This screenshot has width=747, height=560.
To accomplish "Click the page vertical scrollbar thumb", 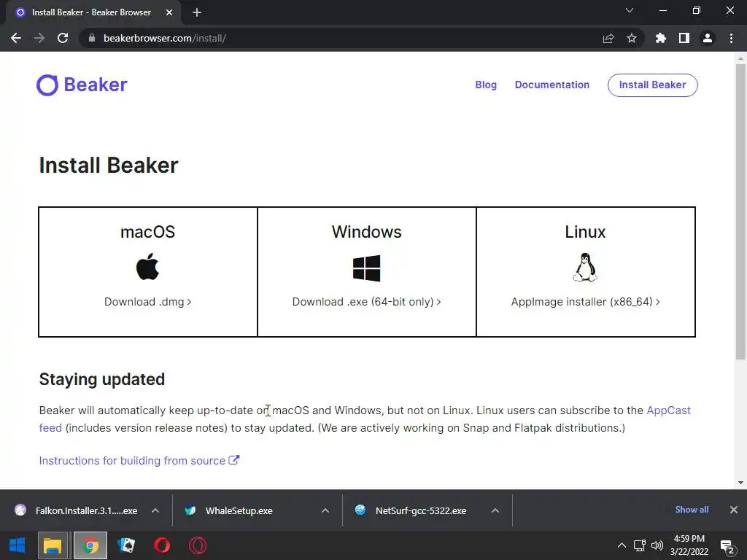I will (x=740, y=211).
